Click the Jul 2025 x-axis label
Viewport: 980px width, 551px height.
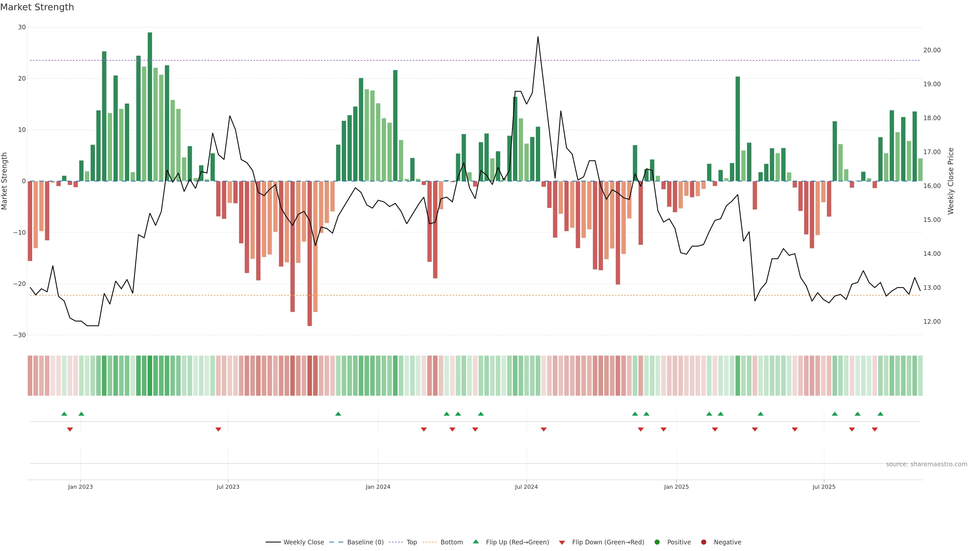[824, 487]
